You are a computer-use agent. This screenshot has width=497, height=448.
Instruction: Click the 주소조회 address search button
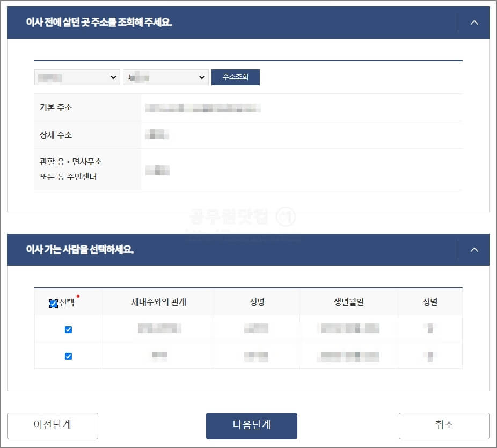(x=236, y=77)
